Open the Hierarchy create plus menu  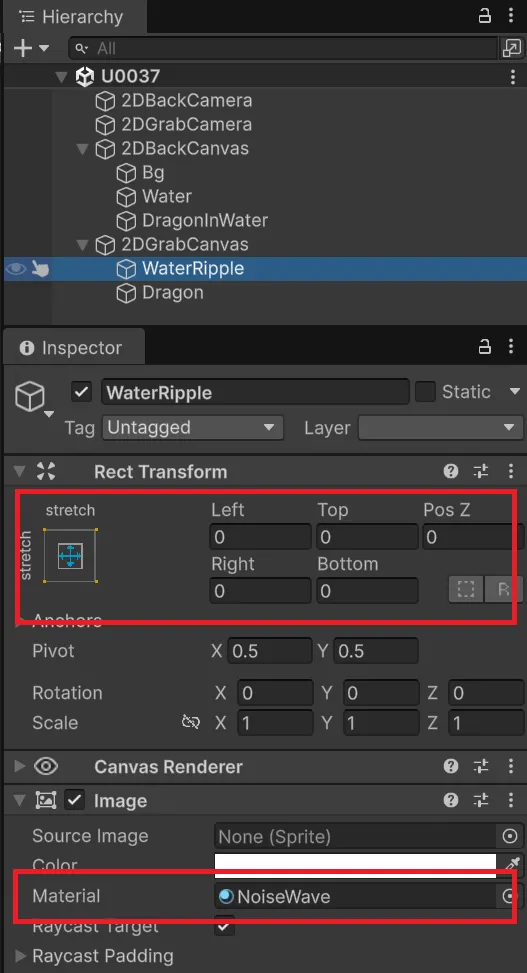[x=30, y=48]
